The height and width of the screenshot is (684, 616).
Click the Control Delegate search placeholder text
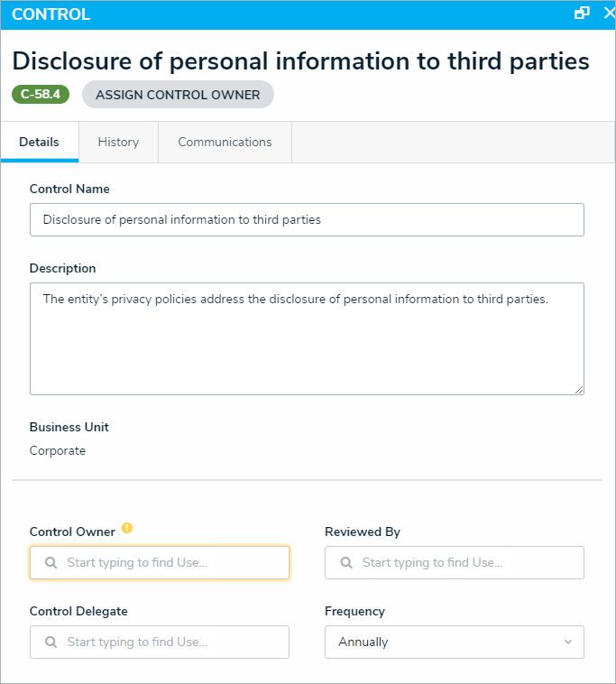click(137, 642)
